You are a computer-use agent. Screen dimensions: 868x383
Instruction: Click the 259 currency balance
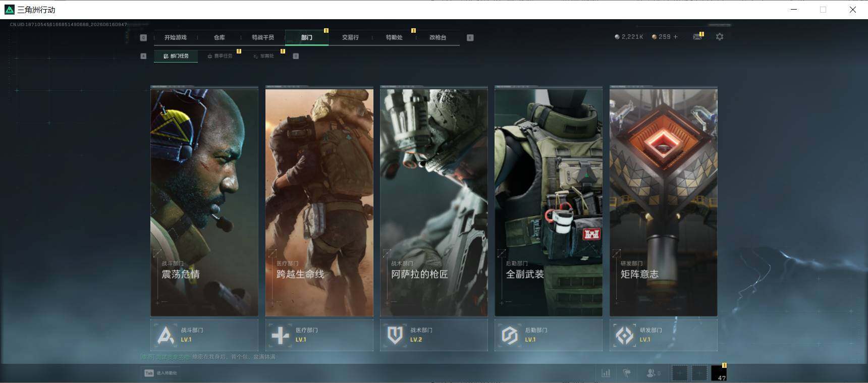(x=665, y=37)
